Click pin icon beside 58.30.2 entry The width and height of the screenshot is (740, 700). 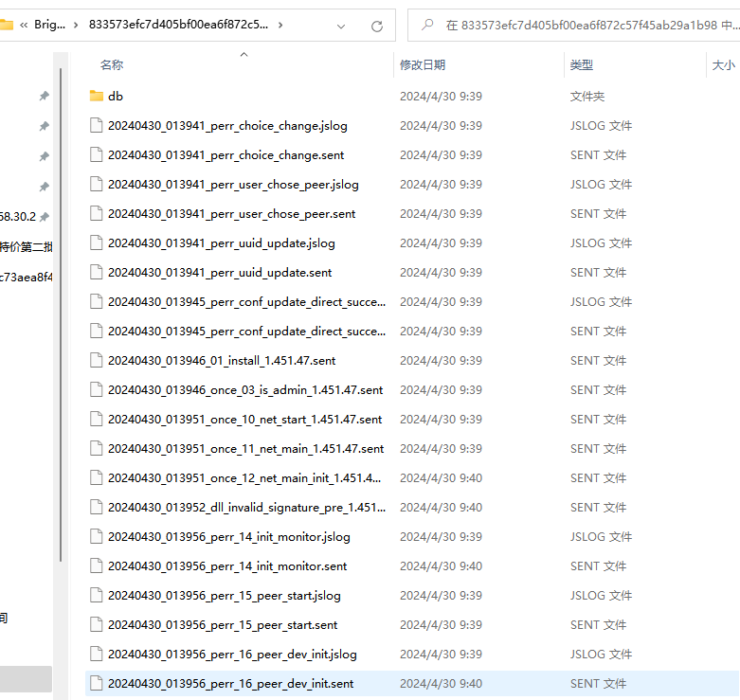coord(44,217)
